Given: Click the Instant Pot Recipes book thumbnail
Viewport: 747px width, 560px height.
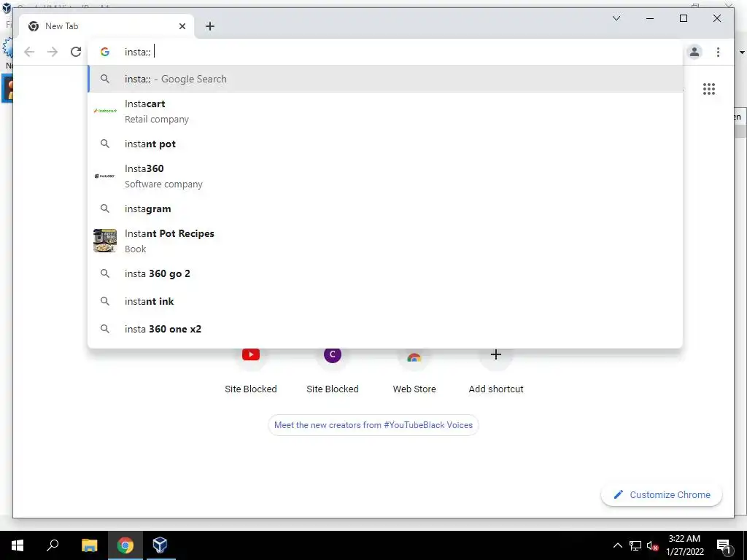Looking at the screenshot, I should click(x=105, y=241).
